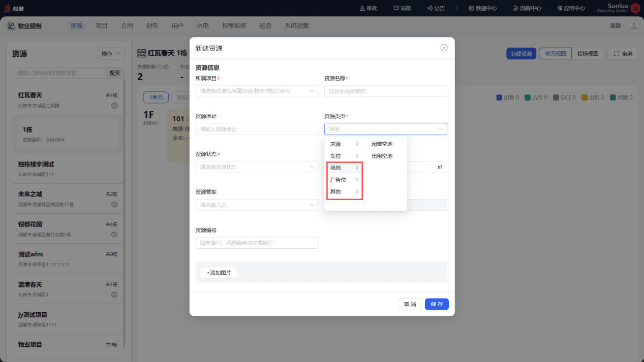Expand the 所属项目 dropdown
Image resolution: width=644 pixels, height=362 pixels.
(257, 91)
